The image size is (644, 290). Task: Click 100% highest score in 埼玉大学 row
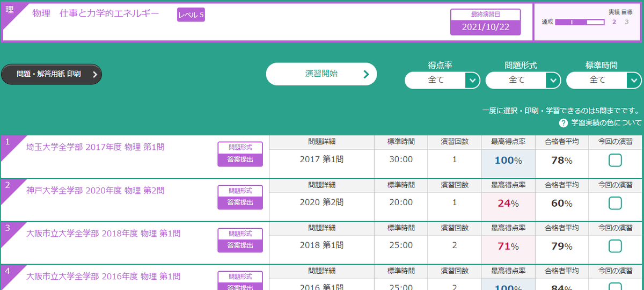click(x=508, y=160)
